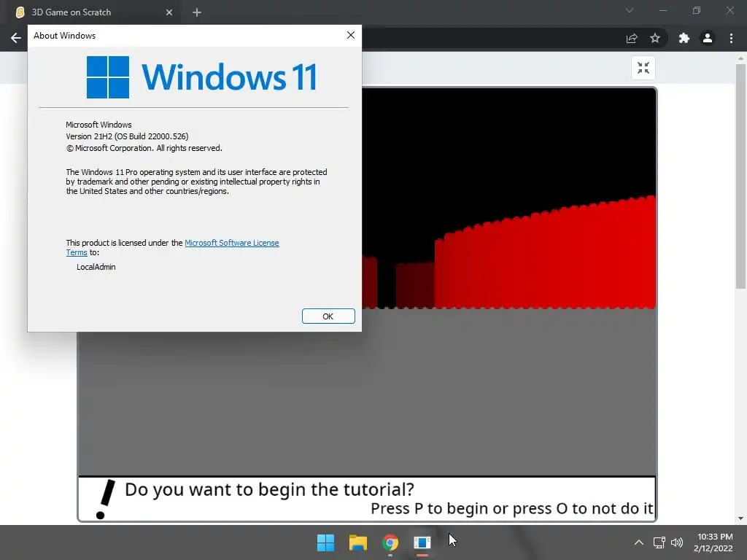This screenshot has height=560, width=747.
Task: Open network status tray icon
Action: [x=659, y=542]
